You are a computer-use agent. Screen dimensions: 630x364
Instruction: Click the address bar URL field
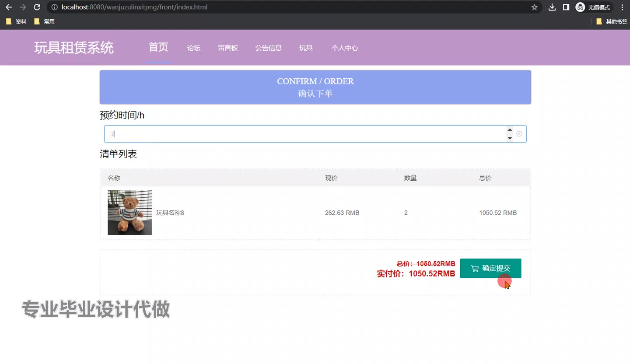click(293, 7)
